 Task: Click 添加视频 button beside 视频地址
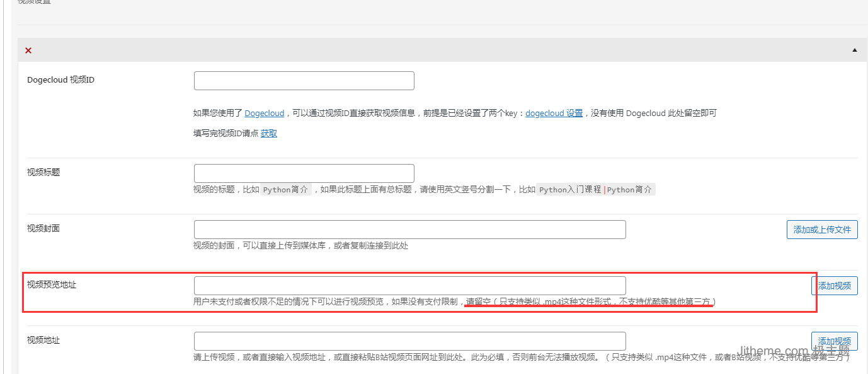(834, 341)
